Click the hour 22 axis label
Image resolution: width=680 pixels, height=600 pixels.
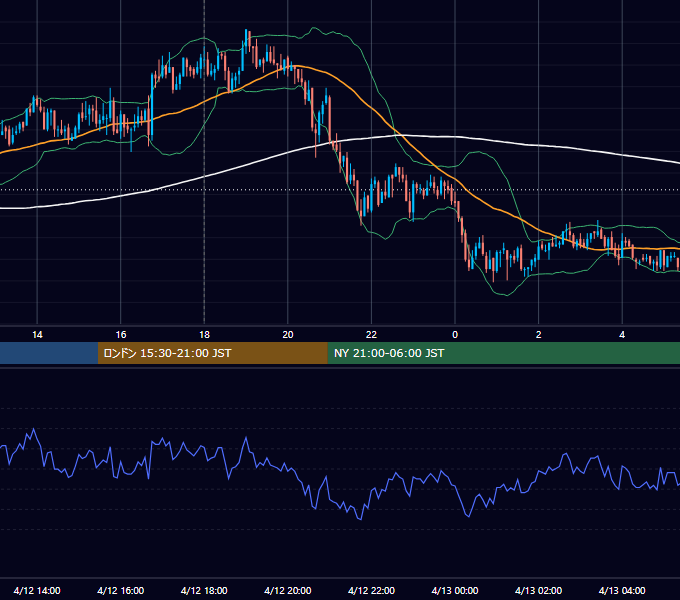coord(371,335)
